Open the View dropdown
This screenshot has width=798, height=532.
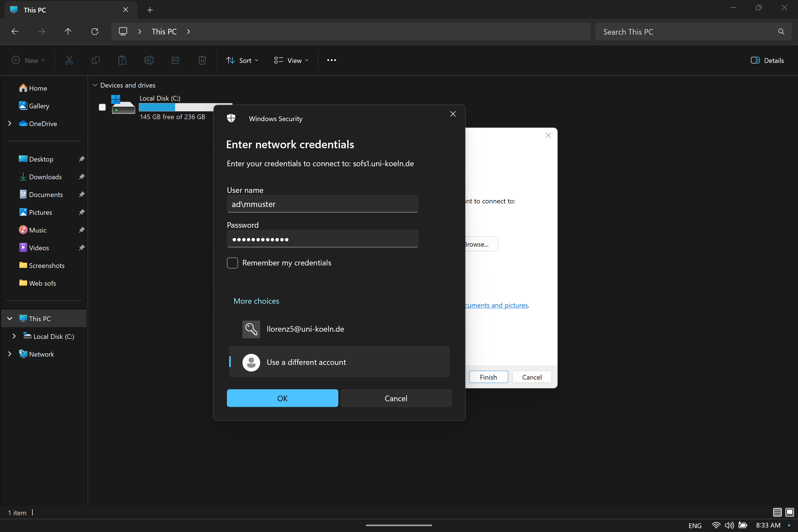click(291, 60)
